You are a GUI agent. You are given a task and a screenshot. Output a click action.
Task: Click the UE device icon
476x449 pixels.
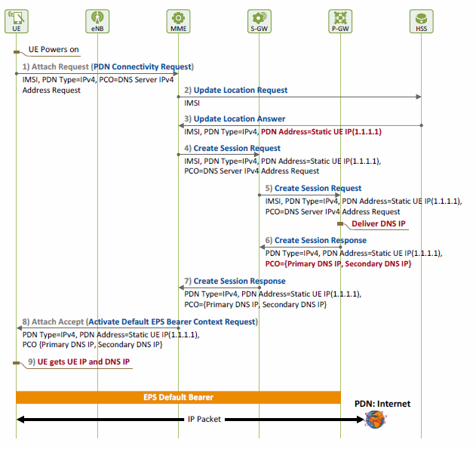tap(17, 21)
